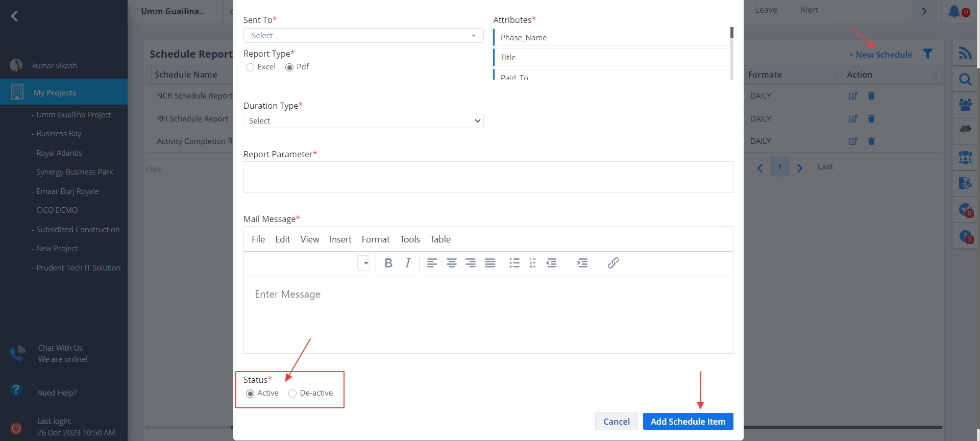Screen dimensions: 980x441
Task: Click the Need Help question icon
Action: point(16,389)
